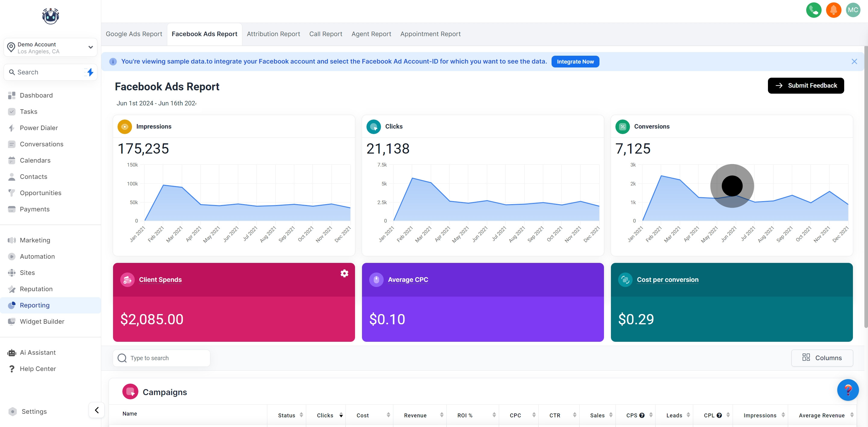
Task: Collapse the sidebar with chevron arrow
Action: pos(96,410)
